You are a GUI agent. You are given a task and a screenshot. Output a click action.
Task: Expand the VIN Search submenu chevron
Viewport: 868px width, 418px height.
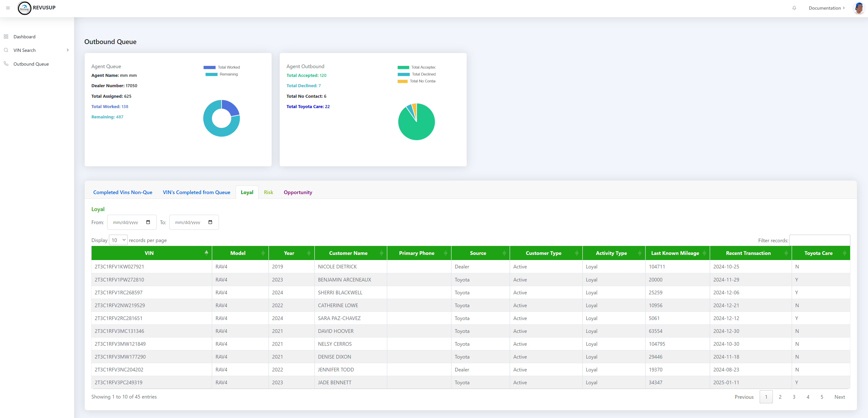(68, 50)
